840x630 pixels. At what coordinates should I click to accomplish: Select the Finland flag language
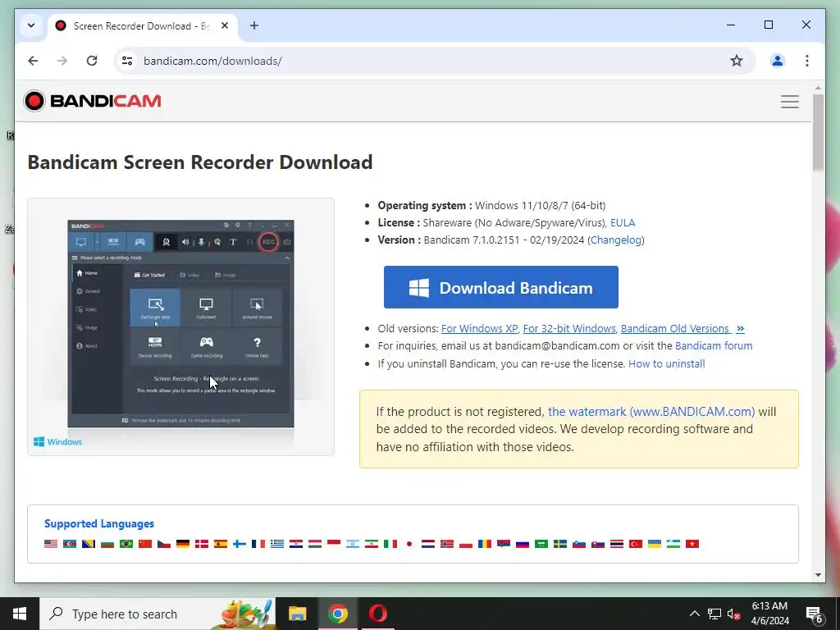tap(240, 544)
